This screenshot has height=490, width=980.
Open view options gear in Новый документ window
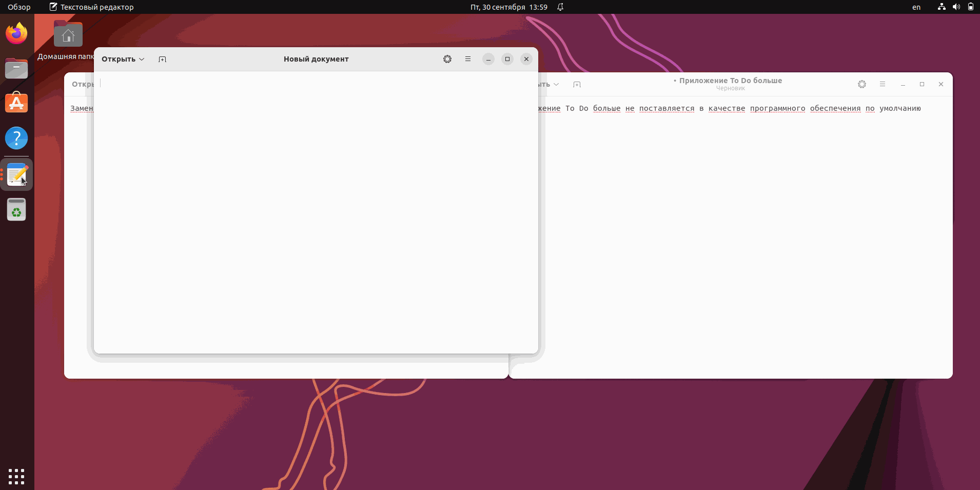(x=447, y=59)
